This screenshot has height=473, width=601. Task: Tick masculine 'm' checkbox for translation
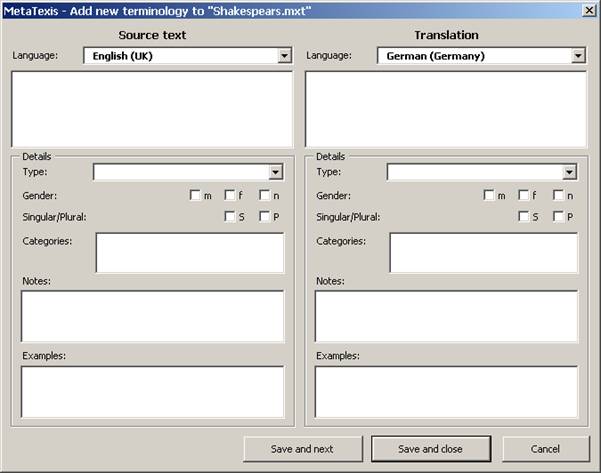tap(489, 196)
